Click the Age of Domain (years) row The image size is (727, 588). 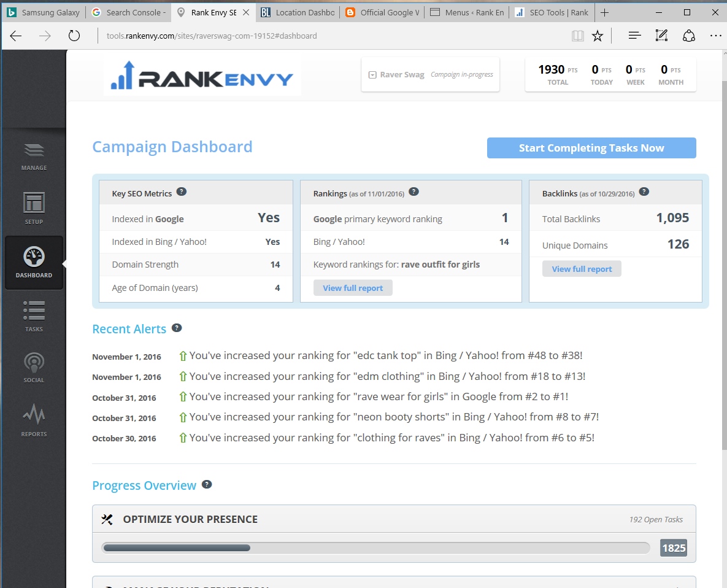[x=196, y=287]
